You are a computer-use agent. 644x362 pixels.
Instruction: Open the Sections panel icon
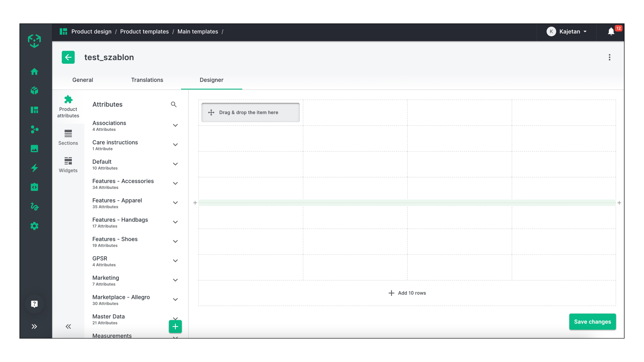(x=68, y=137)
